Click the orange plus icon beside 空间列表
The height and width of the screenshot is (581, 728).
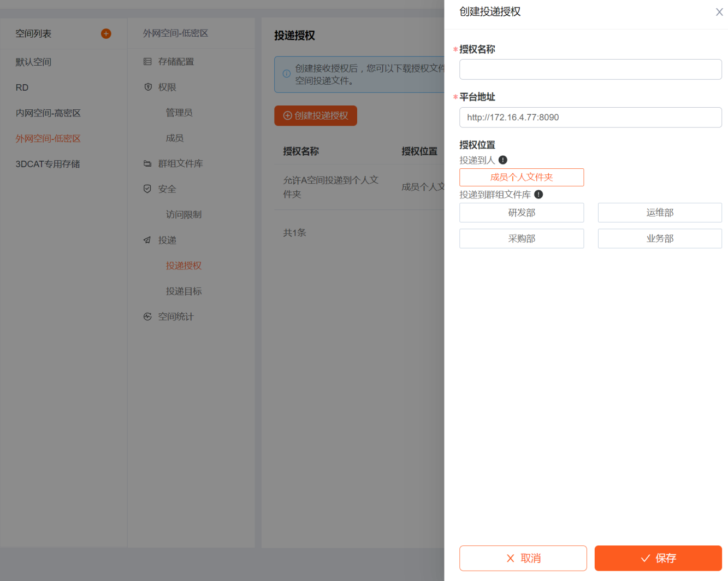(106, 33)
